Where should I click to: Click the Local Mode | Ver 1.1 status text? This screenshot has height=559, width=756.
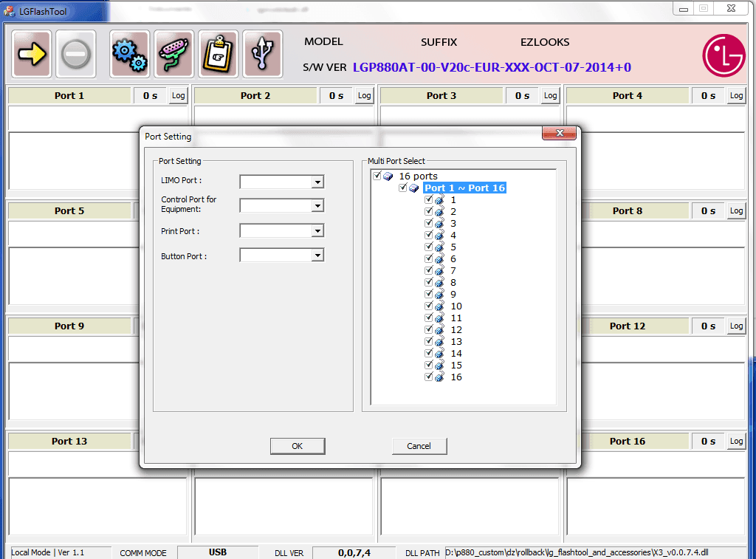tap(48, 553)
